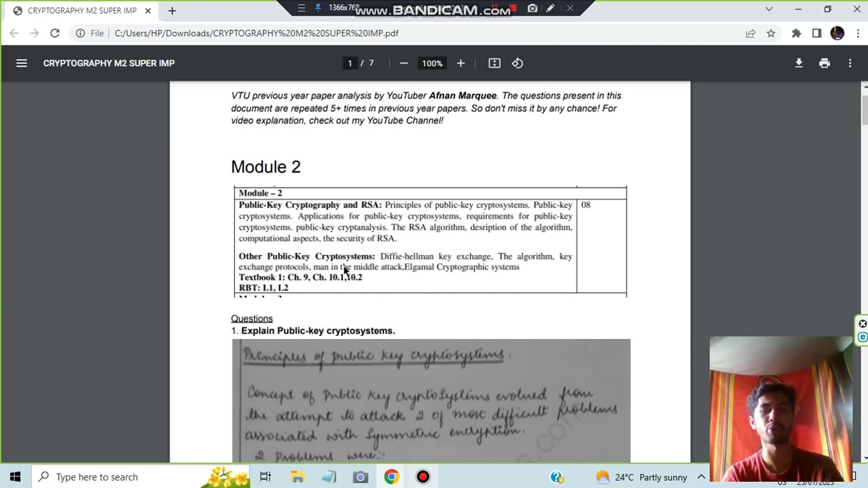The height and width of the screenshot is (488, 868).
Task: Open the Chrome side panel
Action: (817, 33)
